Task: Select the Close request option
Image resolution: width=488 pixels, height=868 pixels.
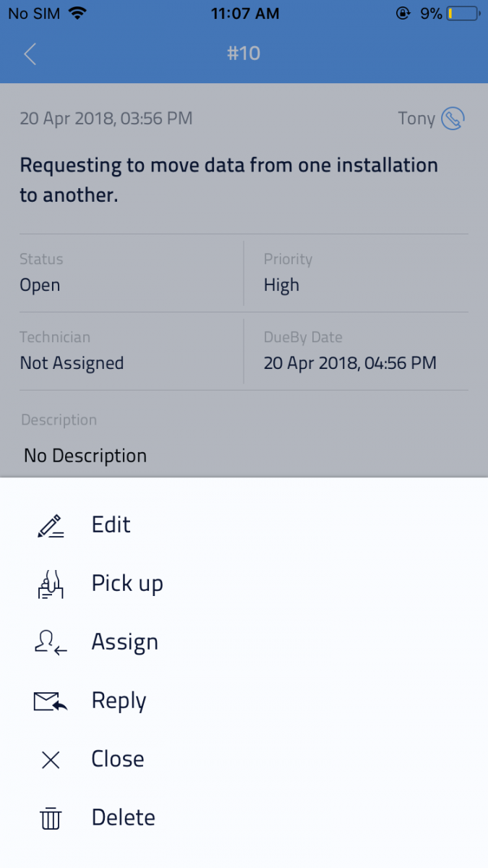Action: tap(118, 759)
